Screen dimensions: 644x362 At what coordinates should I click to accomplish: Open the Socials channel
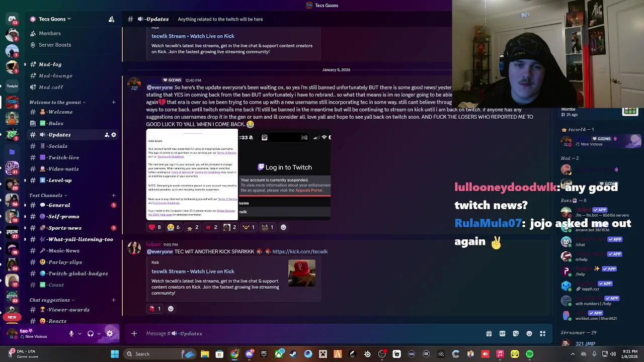pos(73,146)
